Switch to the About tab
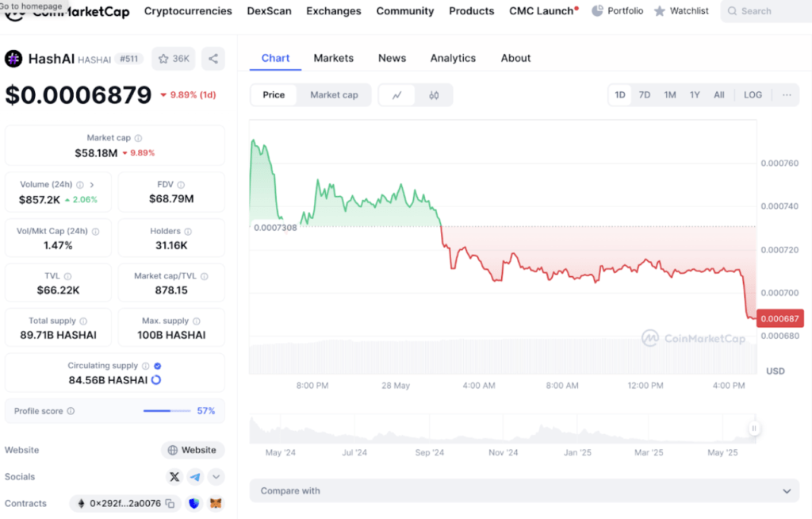The image size is (812, 519). point(515,58)
